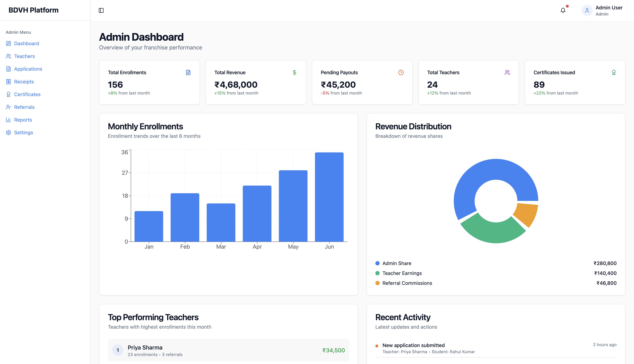Screen dimensions: 634x364
Task: Click the Certificates award icon in sidebar
Action: tap(8, 94)
